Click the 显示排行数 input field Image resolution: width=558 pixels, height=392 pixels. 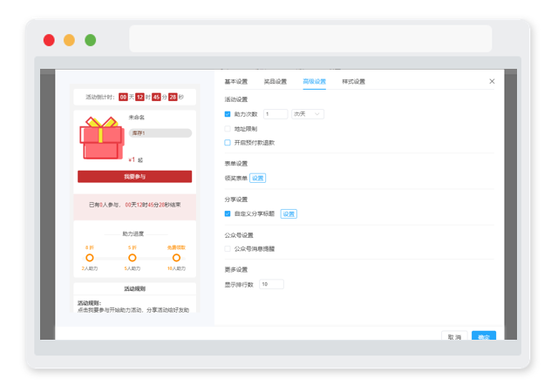[x=271, y=284]
